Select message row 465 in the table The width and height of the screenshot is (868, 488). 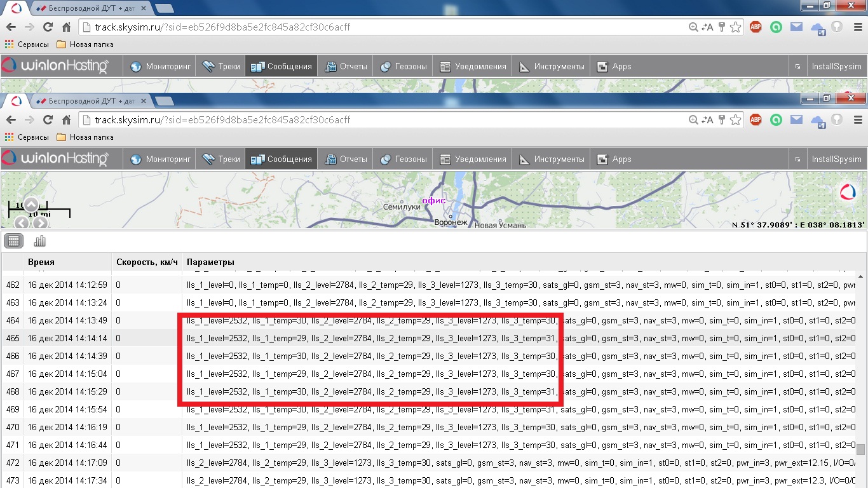coord(67,338)
